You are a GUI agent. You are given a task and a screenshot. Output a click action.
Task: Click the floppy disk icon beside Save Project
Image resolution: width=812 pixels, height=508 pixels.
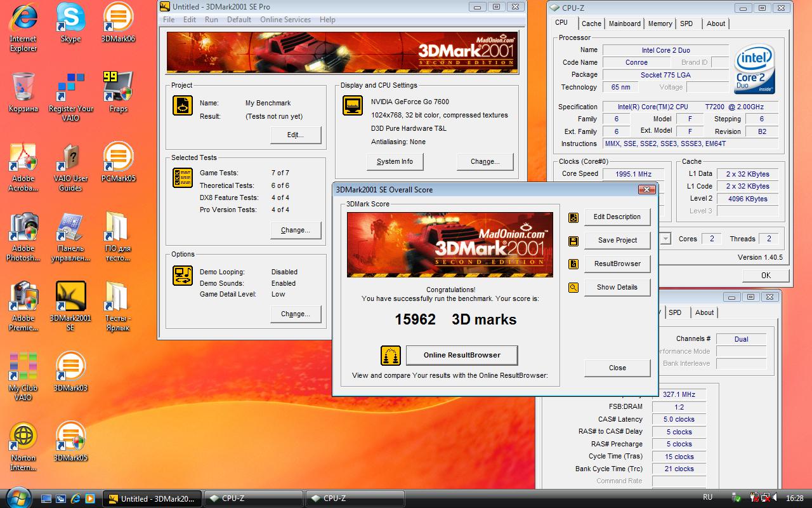[x=573, y=241]
